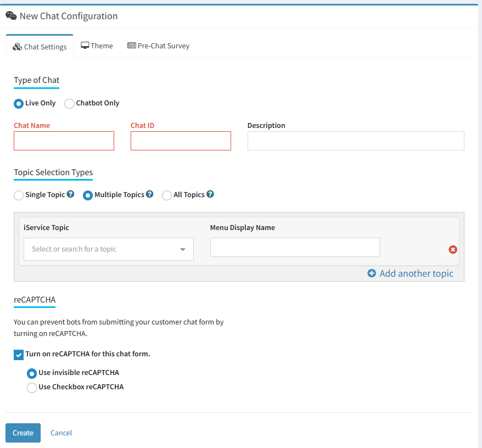Remove the topic row with red X icon
The height and width of the screenshot is (448, 482).
coord(452,249)
